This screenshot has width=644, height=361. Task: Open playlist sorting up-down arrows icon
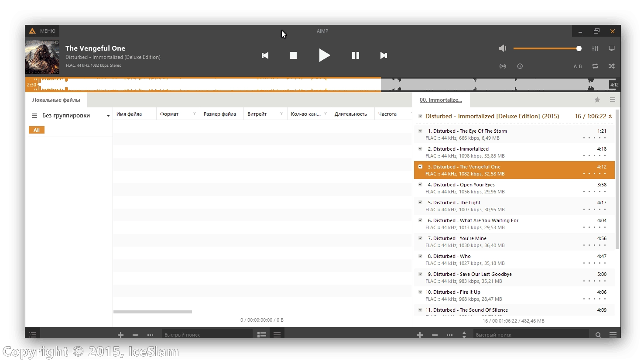tap(464, 335)
